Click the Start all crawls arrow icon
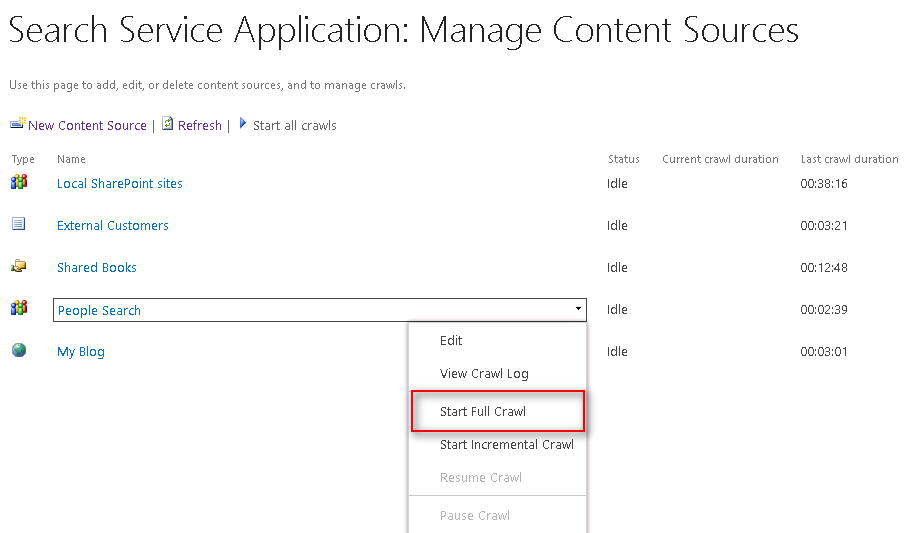 [243, 124]
